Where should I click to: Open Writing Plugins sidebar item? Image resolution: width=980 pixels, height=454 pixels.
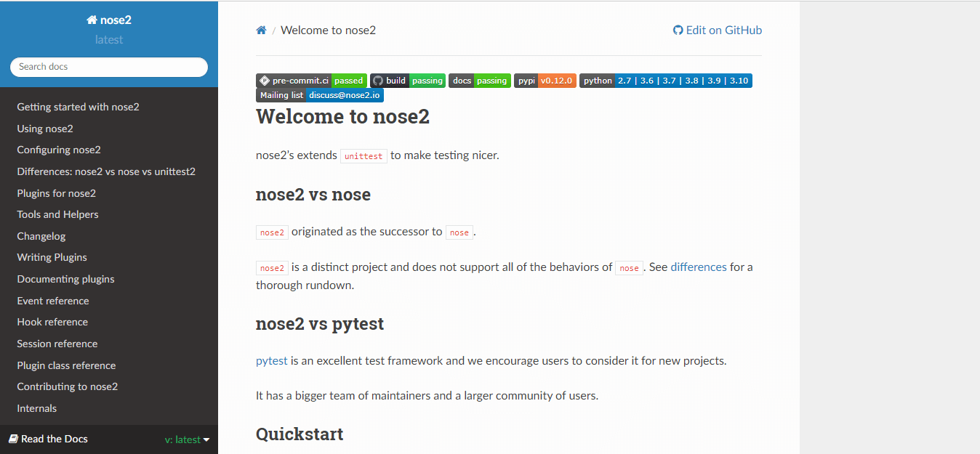tap(52, 257)
